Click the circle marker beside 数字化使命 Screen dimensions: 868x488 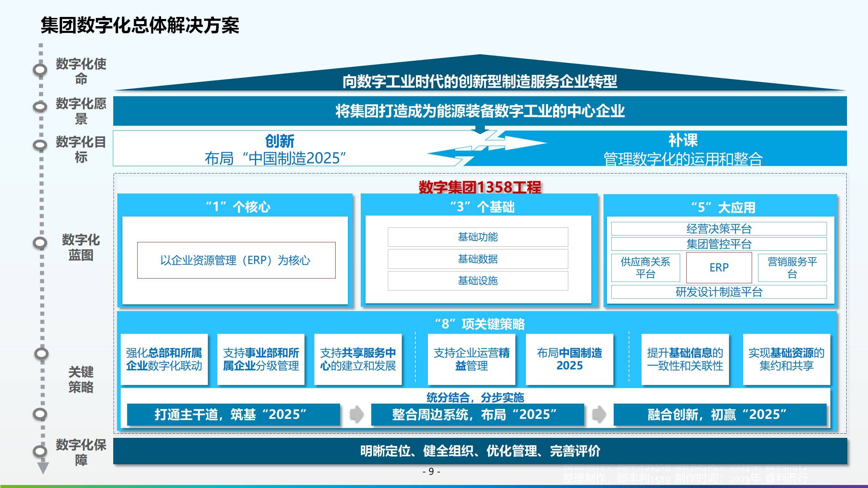40,70
